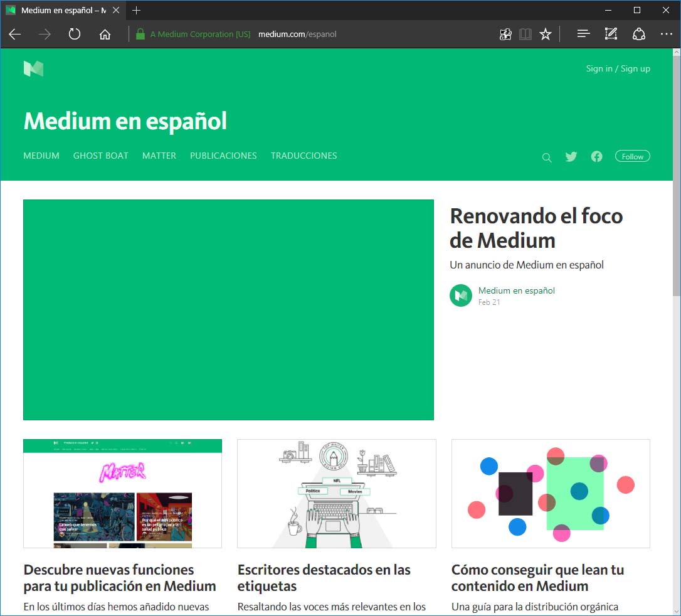The height and width of the screenshot is (616, 681).
Task: Click Sign in / Sign up link
Action: pos(618,68)
